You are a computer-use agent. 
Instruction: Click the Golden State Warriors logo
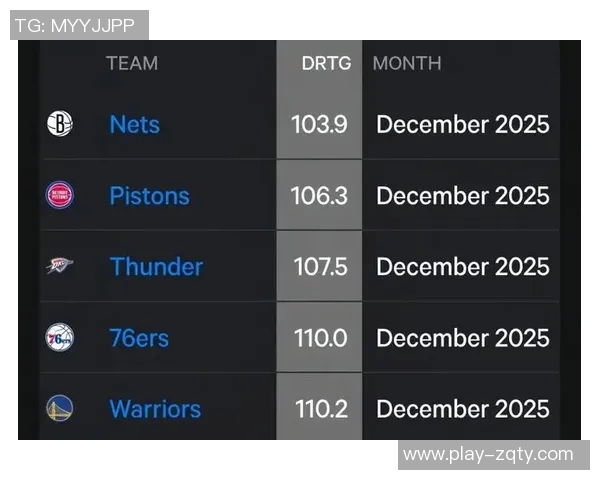tap(60, 408)
